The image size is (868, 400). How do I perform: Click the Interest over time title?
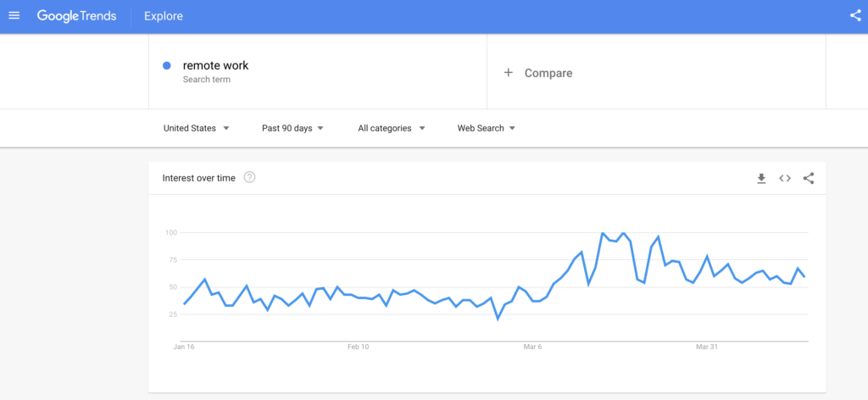click(x=198, y=178)
